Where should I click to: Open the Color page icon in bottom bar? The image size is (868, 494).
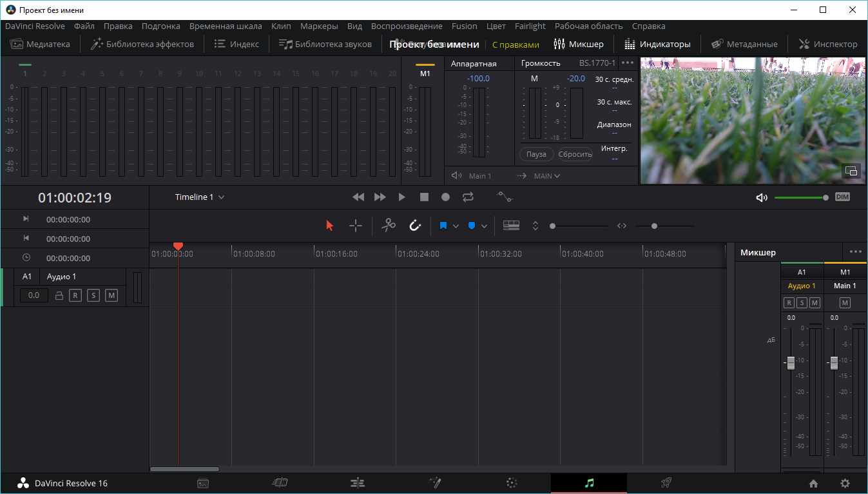[x=512, y=482]
